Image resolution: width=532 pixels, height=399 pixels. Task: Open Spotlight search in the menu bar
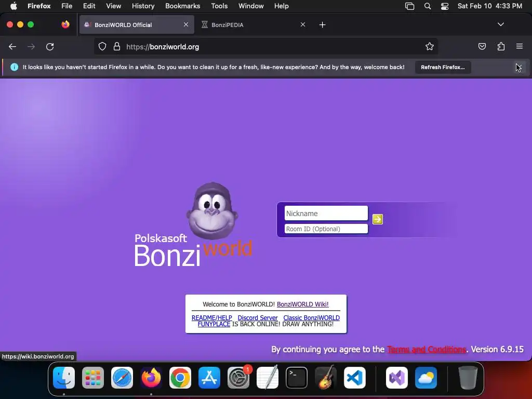[x=428, y=6]
